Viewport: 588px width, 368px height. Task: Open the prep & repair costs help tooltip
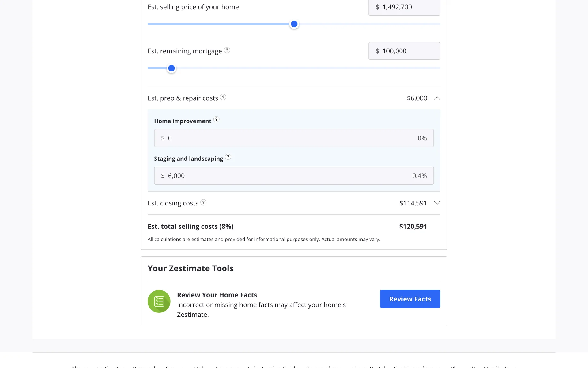click(x=223, y=97)
